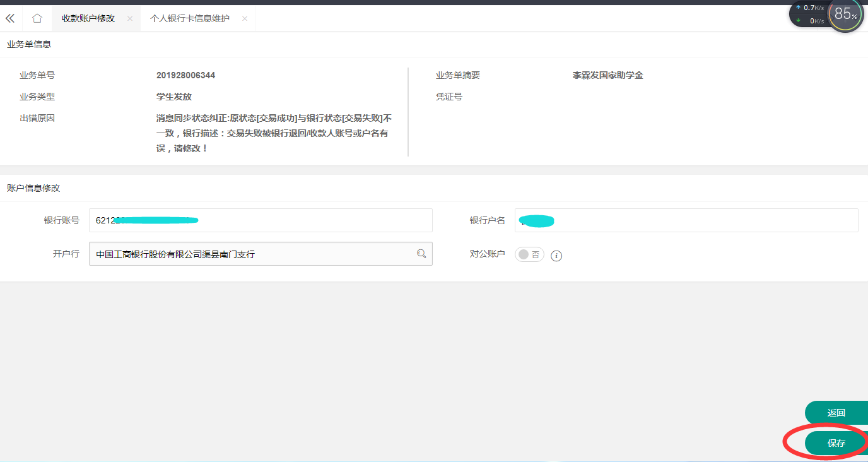Viewport: 868px width, 462px height.
Task: Toggle the 对公账户 switch
Action: (x=529, y=254)
